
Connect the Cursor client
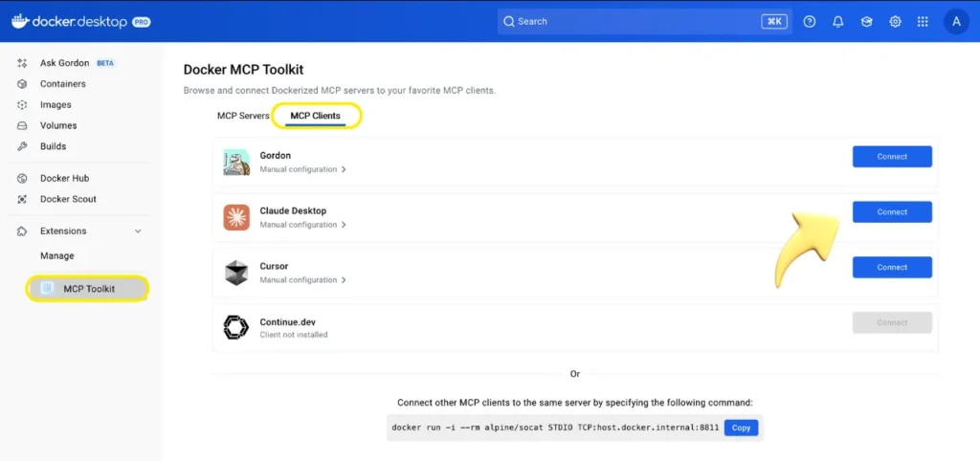[x=892, y=268]
